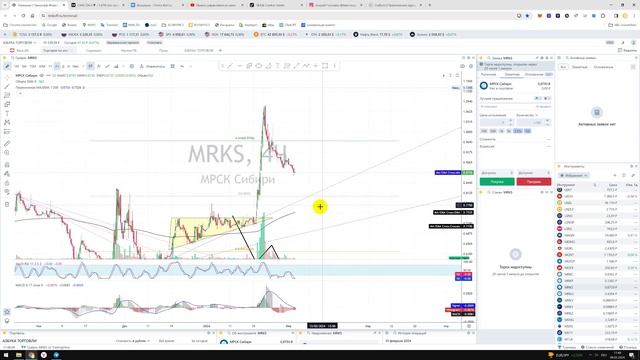
Task: Select text tool in left sidebar
Action: coord(7,113)
